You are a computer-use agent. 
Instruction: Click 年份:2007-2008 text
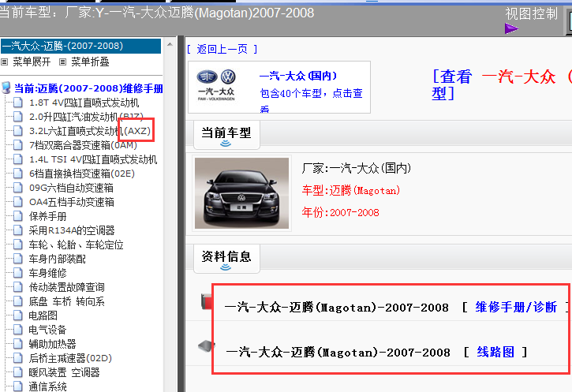click(340, 212)
